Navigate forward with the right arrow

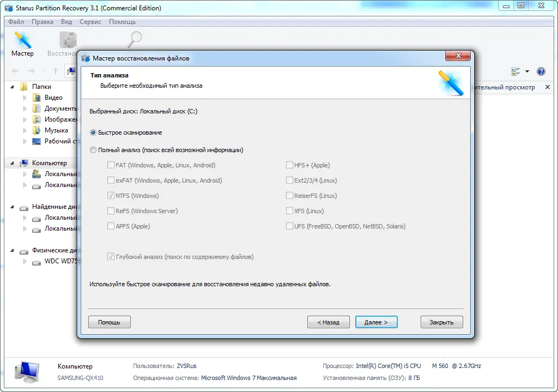pyautogui.click(x=31, y=71)
